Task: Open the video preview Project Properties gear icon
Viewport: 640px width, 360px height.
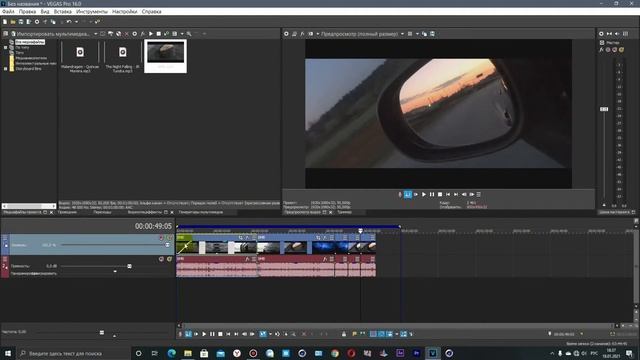Action: point(286,34)
